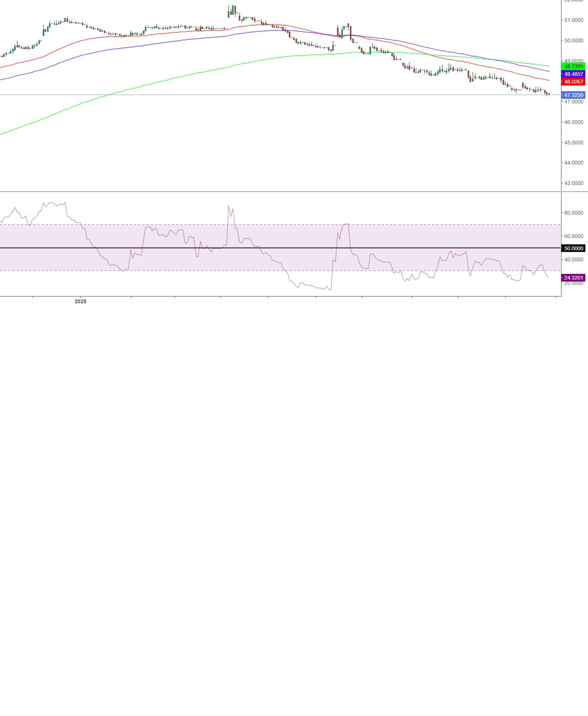Viewport: 588px width, 716px height.
Task: Click the blue 47.3250 current price label
Action: click(x=573, y=95)
